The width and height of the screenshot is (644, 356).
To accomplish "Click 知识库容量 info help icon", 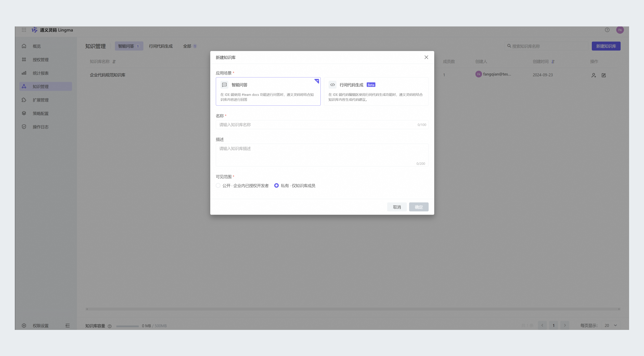I will tap(109, 326).
